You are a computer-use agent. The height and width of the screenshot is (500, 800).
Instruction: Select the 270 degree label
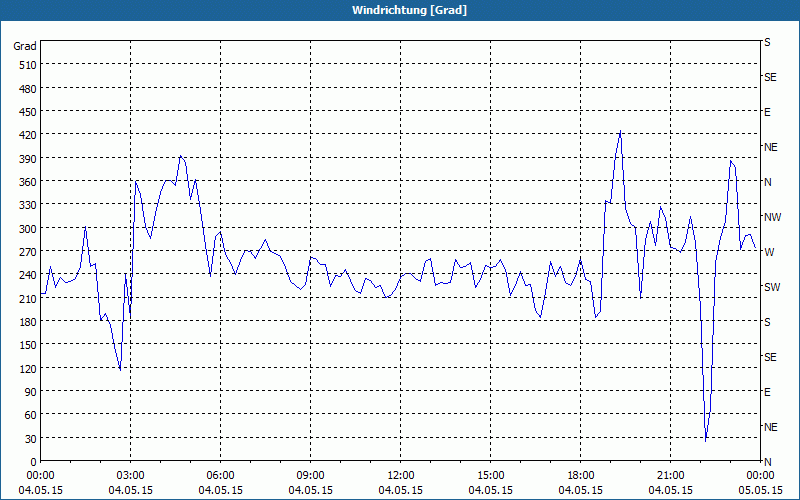pyautogui.click(x=28, y=252)
